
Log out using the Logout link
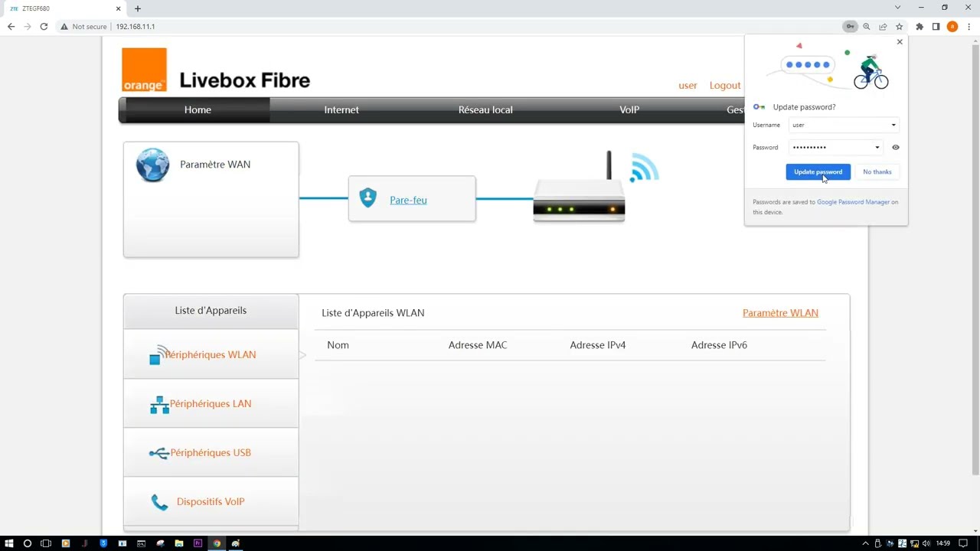[x=725, y=86]
